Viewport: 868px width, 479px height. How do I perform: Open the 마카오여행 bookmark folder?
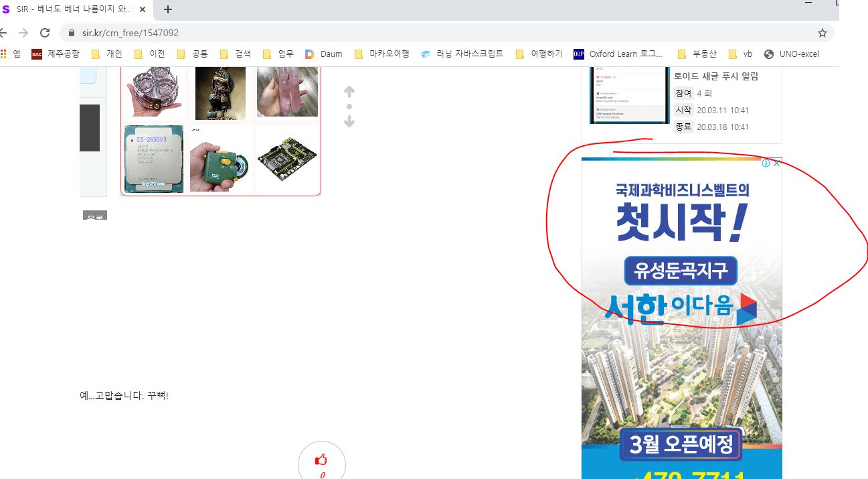tap(381, 54)
